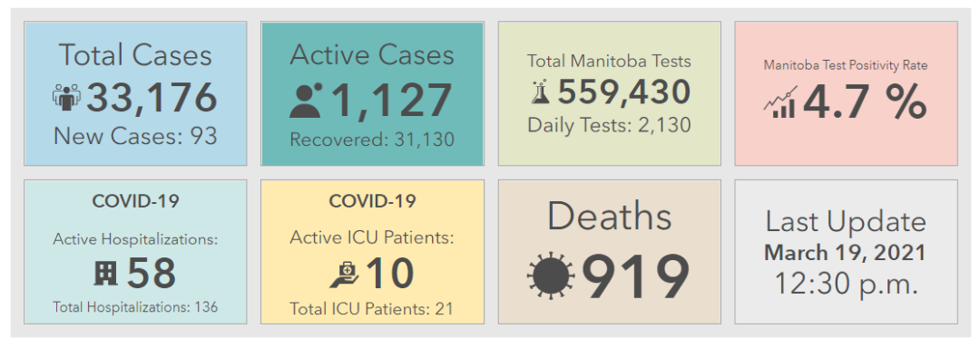Select the hospital building icon next to 58
Screen dimensions: 980x348
pos(105,273)
